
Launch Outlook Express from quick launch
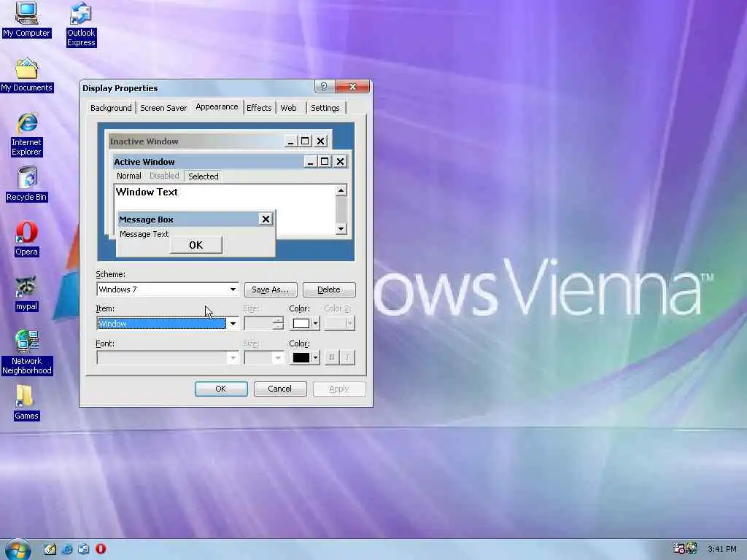83,549
